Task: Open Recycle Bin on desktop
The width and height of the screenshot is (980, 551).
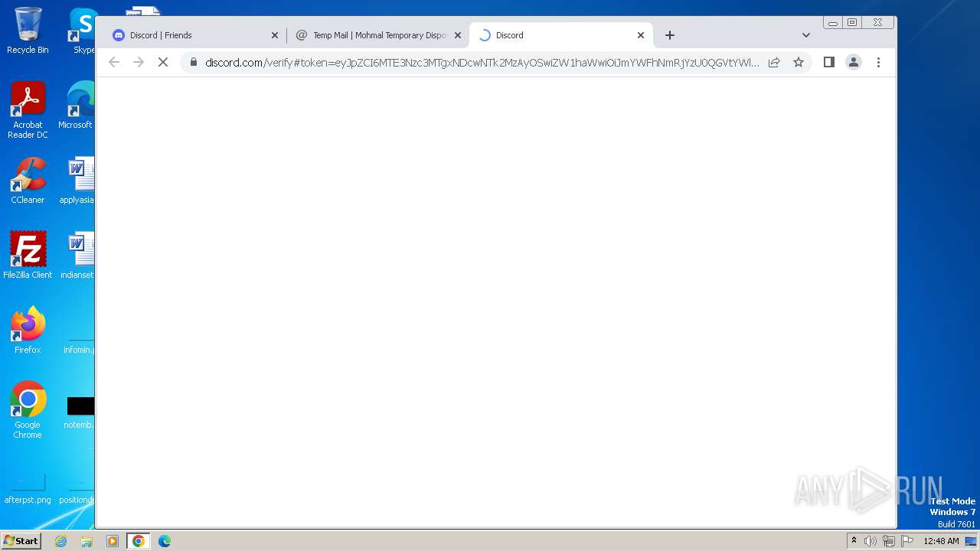Action: pos(28,31)
